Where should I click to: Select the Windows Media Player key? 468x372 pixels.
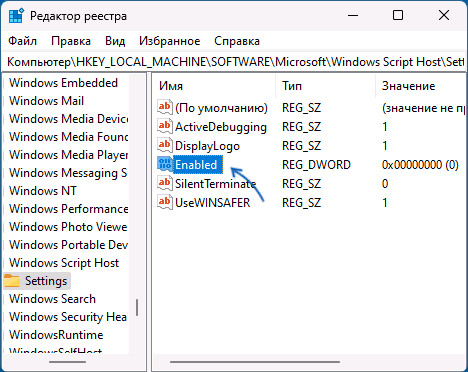pos(68,155)
